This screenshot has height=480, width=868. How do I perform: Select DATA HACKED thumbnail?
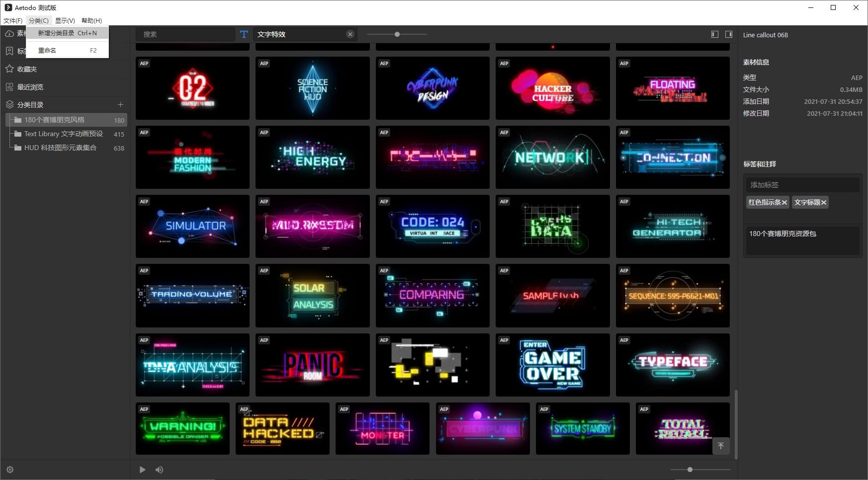pos(282,428)
